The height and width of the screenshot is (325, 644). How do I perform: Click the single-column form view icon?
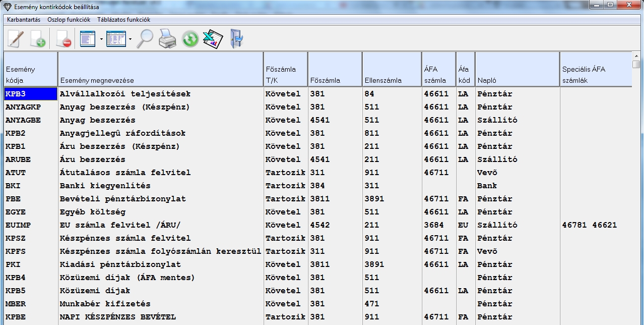(88, 39)
